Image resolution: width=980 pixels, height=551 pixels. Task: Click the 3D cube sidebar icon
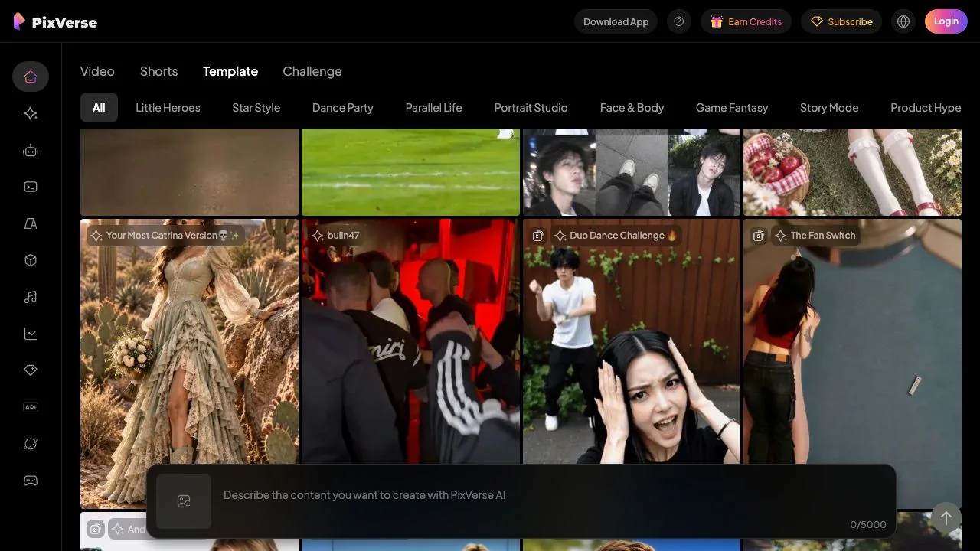pos(31,260)
